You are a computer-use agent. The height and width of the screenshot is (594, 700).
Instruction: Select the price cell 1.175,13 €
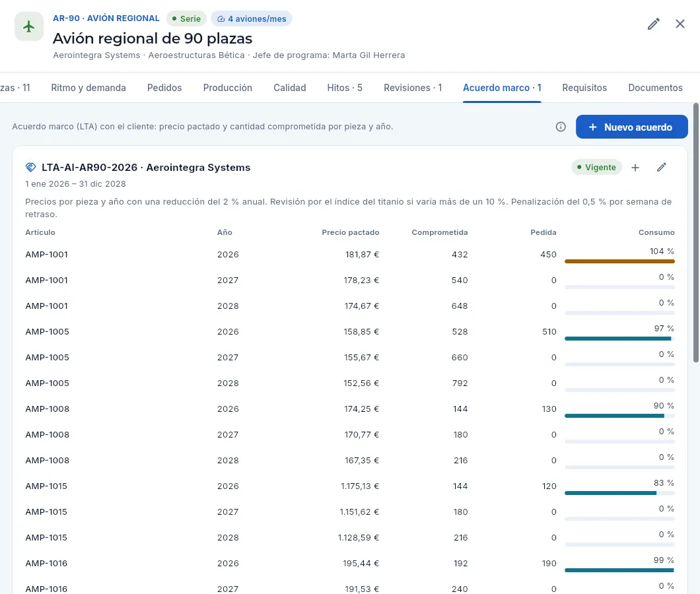pos(360,486)
